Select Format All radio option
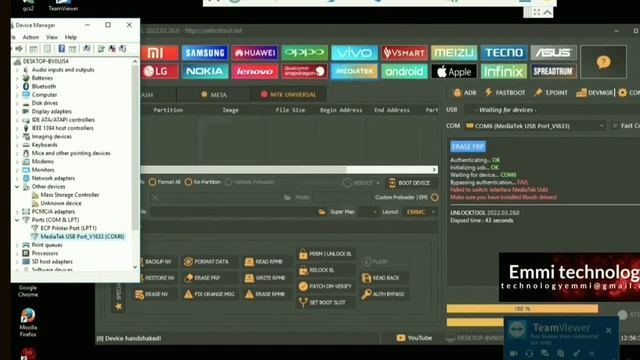 (x=164, y=182)
